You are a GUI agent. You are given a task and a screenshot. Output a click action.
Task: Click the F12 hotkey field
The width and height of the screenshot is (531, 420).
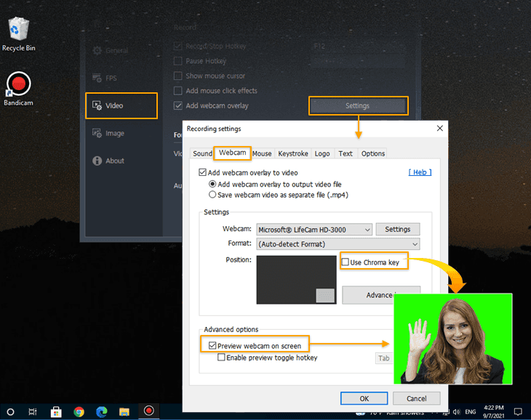357,46
